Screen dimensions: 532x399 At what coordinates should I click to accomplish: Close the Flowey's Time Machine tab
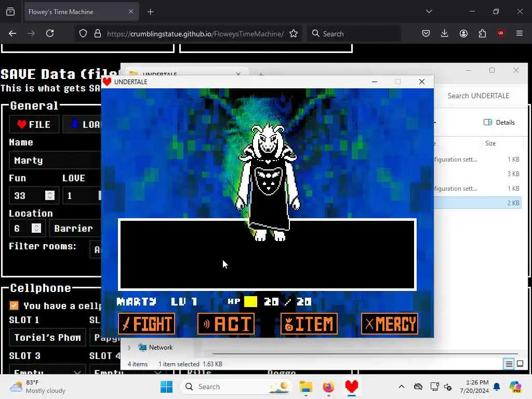pyautogui.click(x=131, y=12)
